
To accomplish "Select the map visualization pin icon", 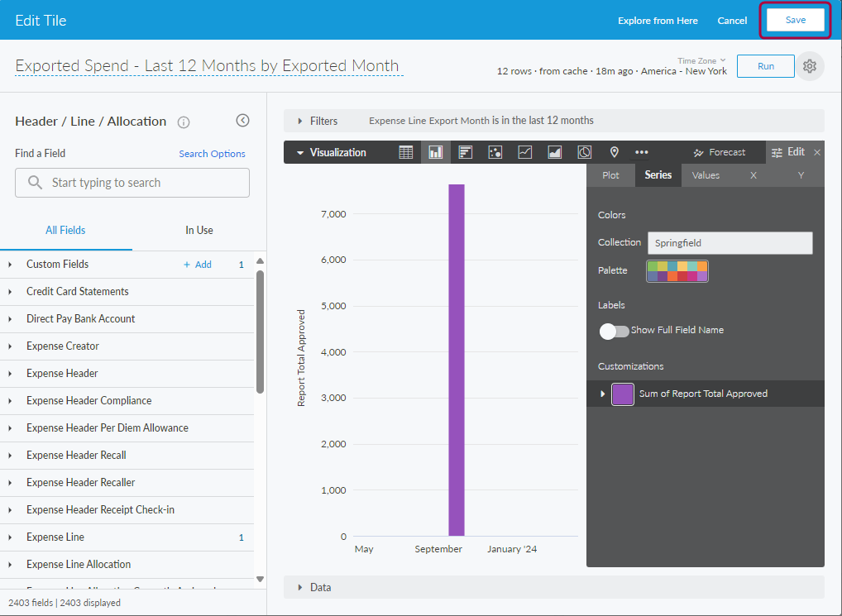I will [x=615, y=152].
